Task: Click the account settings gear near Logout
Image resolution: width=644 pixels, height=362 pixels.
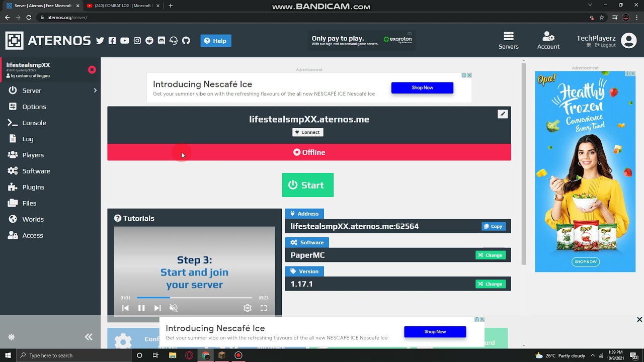Action: (589, 45)
